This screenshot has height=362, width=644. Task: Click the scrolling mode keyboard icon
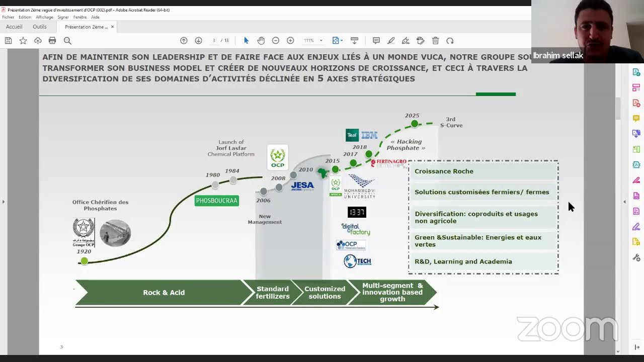click(x=354, y=41)
